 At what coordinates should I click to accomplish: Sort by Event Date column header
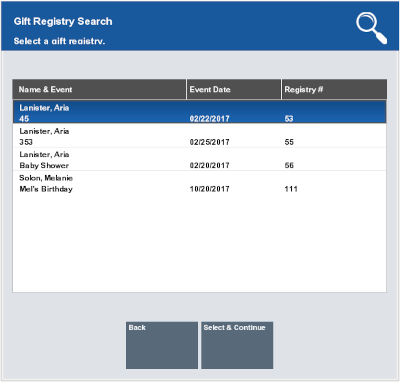point(234,89)
